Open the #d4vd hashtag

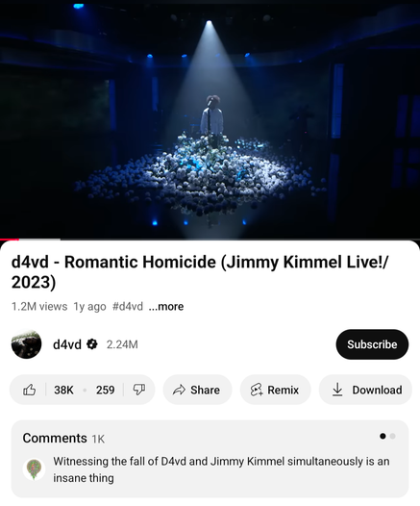tap(128, 306)
